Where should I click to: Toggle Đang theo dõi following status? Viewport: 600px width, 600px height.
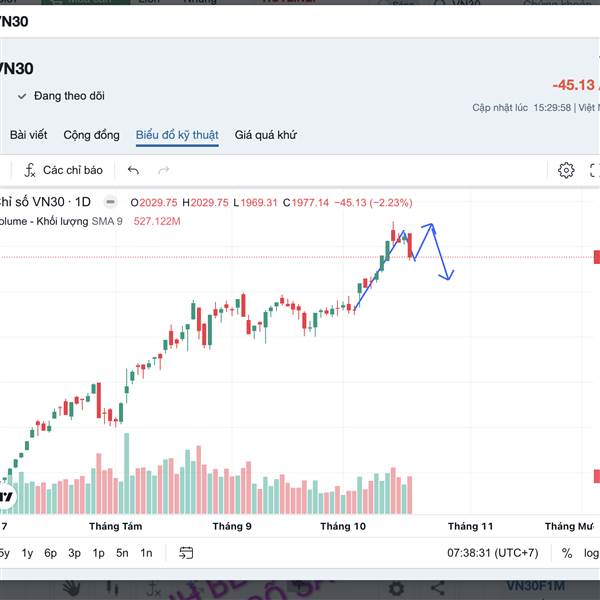[61, 96]
